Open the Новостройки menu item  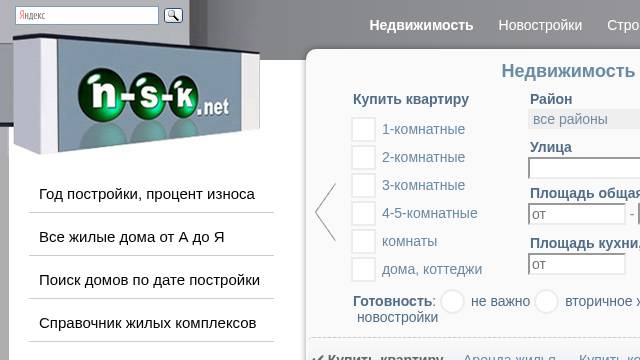(x=540, y=25)
